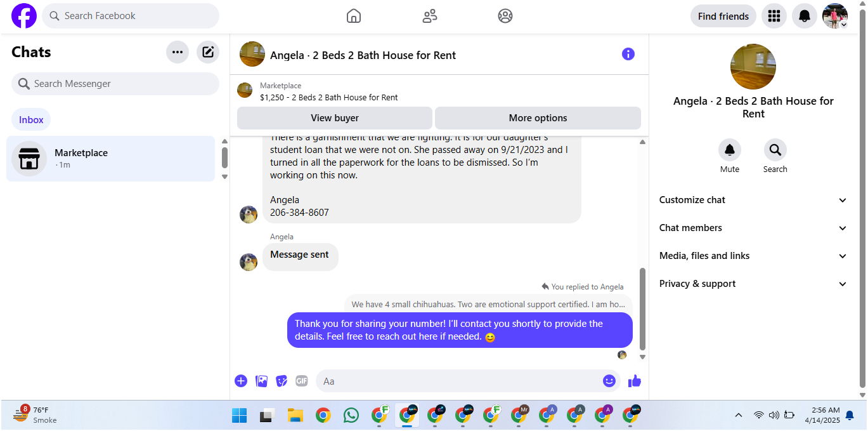Start a new message with compose icon
Viewport: 868px width, 431px height.
pos(208,52)
